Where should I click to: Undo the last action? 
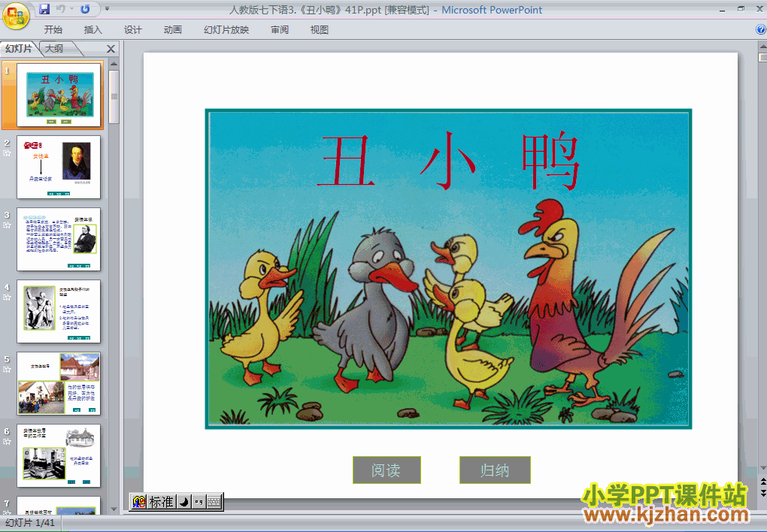(61, 9)
